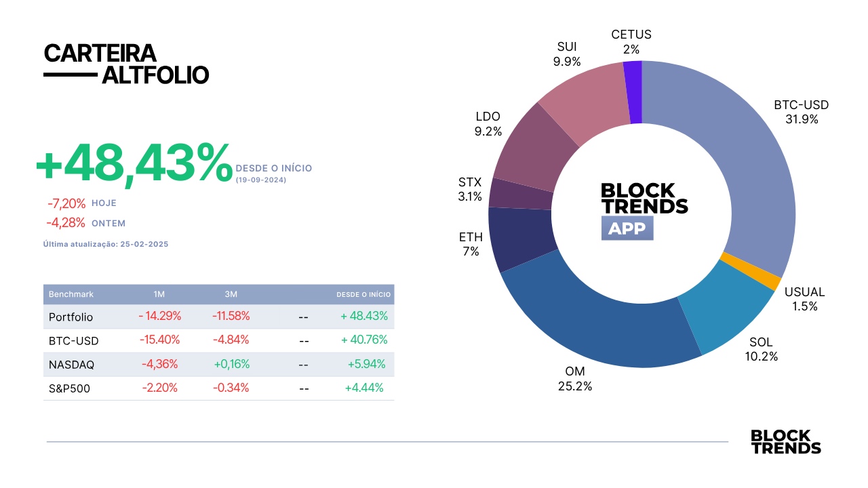Select the 3M column header
The image size is (868, 488).
click(231, 294)
